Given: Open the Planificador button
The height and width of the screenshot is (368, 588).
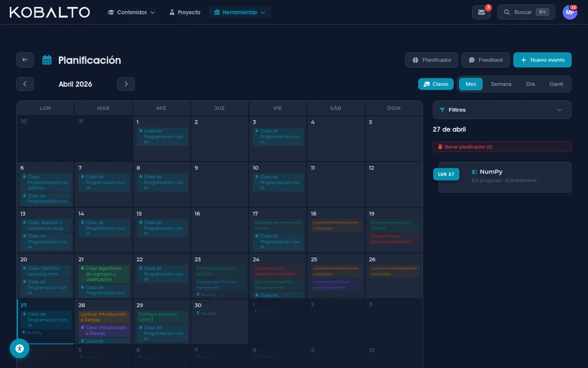Looking at the screenshot, I should (432, 60).
